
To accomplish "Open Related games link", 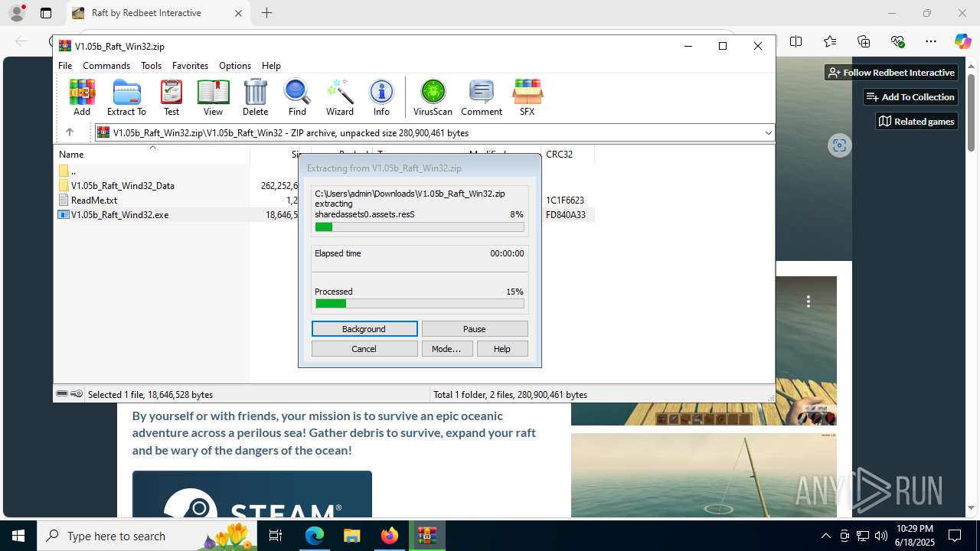I will 916,121.
